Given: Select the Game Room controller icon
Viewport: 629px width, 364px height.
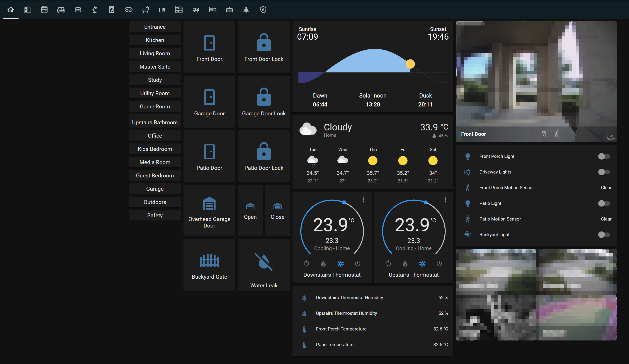Looking at the screenshot, I should pos(129,10).
